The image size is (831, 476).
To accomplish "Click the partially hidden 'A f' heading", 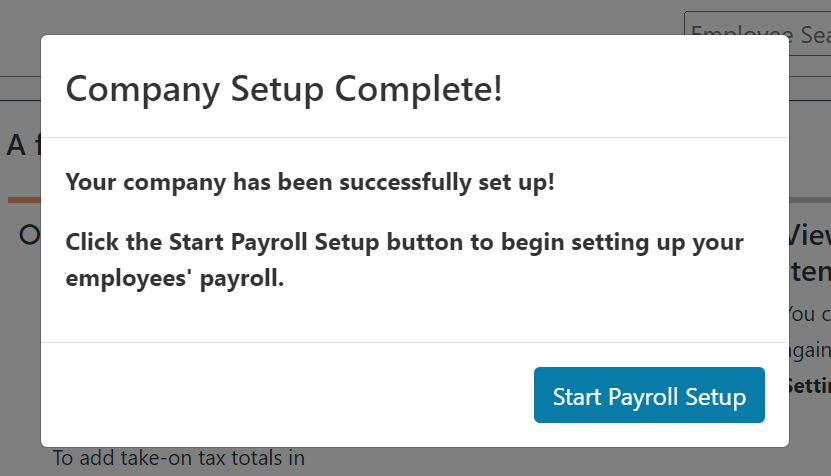I will [x=22, y=145].
